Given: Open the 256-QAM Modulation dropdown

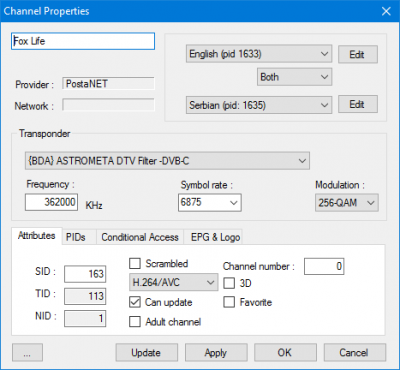Looking at the screenshot, I should (347, 203).
